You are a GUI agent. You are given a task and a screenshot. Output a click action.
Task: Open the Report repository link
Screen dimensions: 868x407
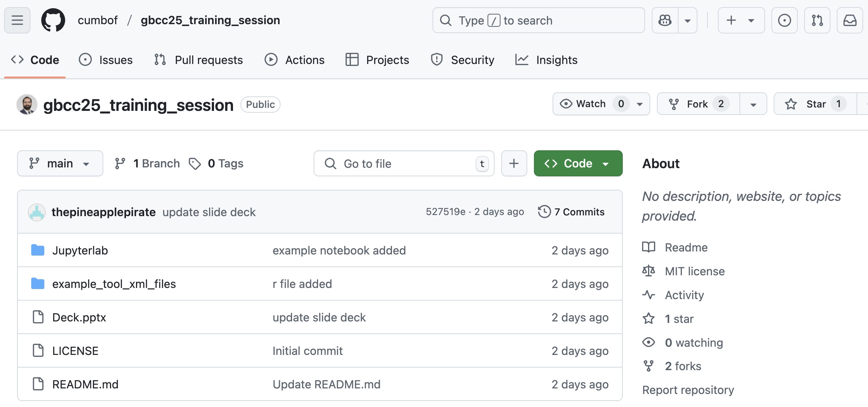pos(688,390)
